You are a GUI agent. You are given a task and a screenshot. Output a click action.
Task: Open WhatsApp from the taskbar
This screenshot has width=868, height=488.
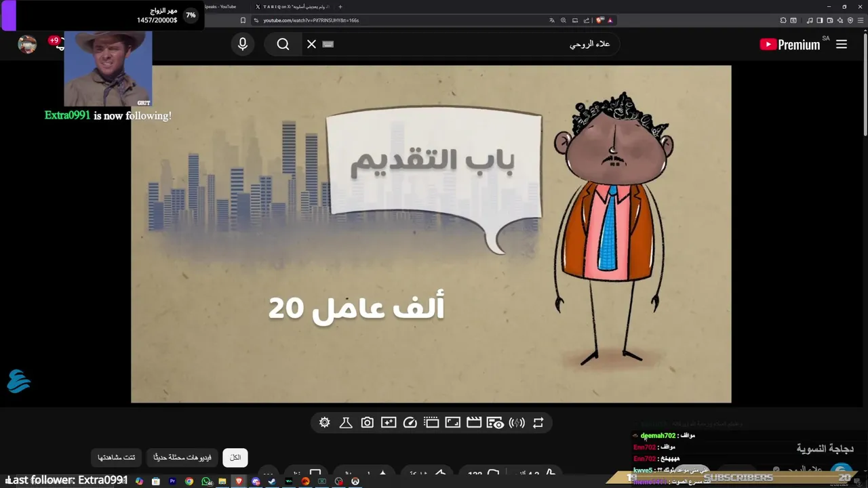point(205,481)
